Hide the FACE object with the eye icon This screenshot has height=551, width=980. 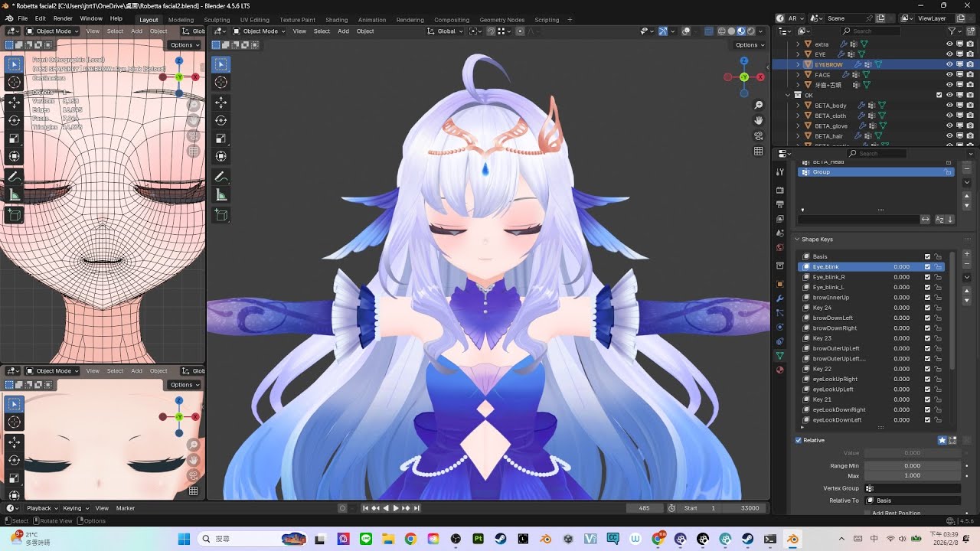pos(949,75)
